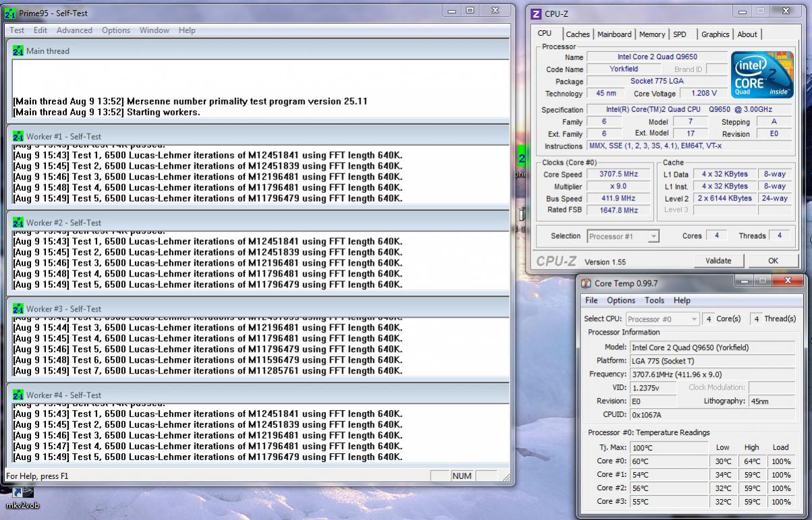Click the Multiplier value x 9.0
This screenshot has width=812, height=520.
619,187
